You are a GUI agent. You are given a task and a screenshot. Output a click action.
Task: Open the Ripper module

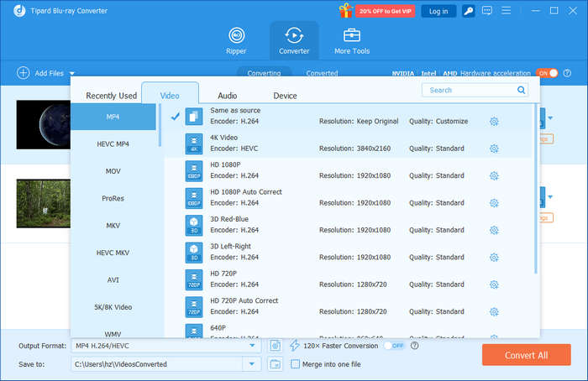[237, 40]
